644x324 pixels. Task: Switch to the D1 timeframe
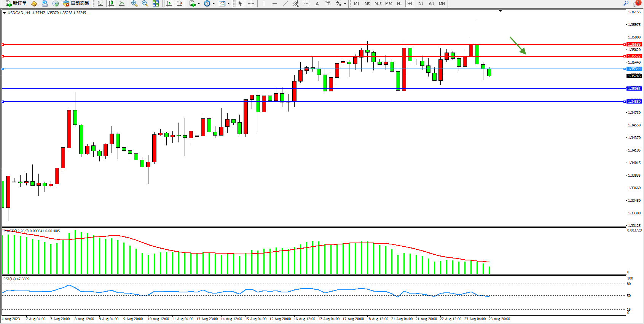coord(421,3)
